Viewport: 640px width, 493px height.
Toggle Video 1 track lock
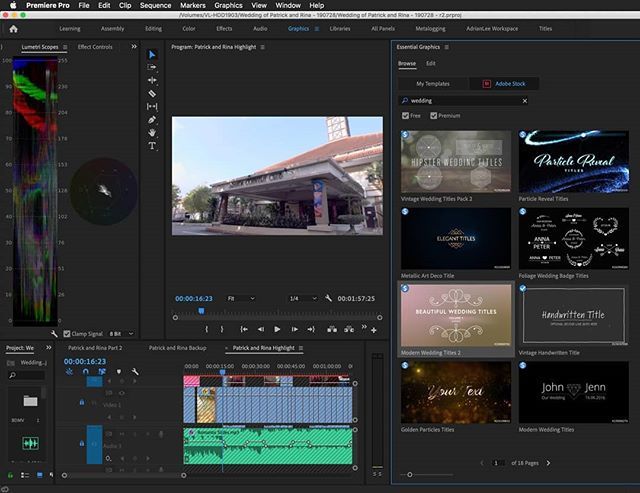coord(82,402)
